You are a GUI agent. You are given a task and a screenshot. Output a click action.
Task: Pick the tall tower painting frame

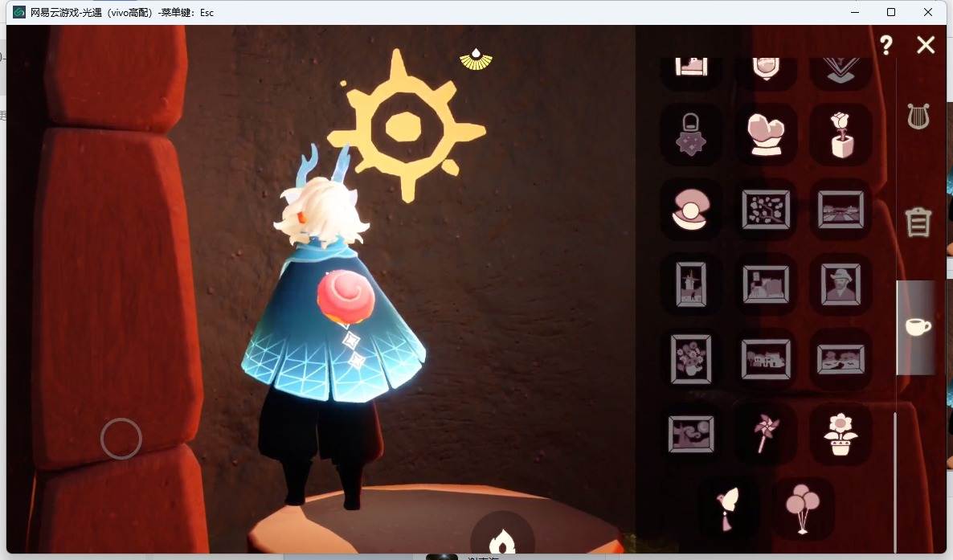coord(690,284)
